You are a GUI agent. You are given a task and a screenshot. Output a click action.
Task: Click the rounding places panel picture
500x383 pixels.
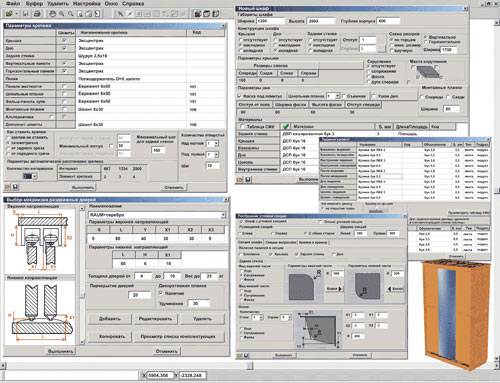tap(429, 72)
